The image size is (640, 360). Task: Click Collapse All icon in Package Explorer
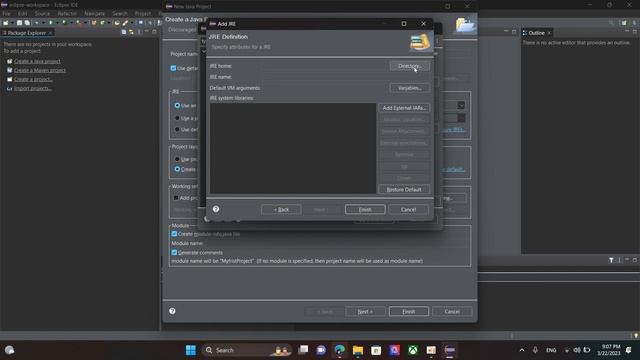click(x=124, y=32)
